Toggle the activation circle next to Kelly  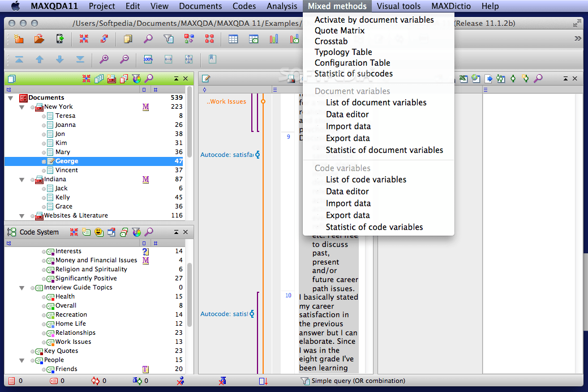(44, 198)
